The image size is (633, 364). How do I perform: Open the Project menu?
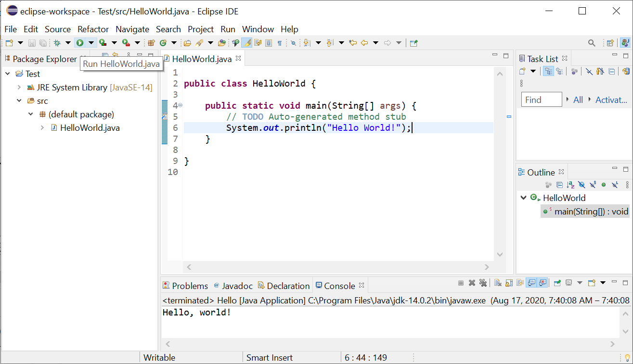coord(201,29)
